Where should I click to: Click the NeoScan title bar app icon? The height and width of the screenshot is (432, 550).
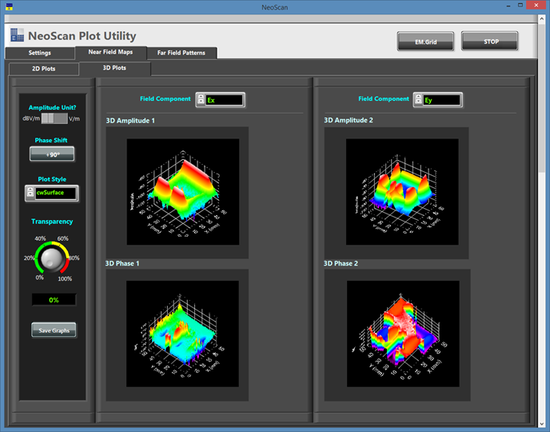9,6
